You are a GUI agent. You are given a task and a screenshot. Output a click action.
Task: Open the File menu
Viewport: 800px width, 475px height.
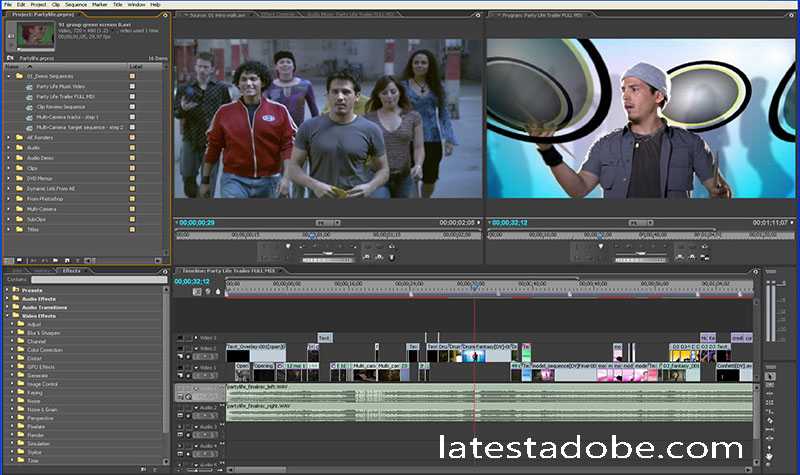[x=8, y=5]
